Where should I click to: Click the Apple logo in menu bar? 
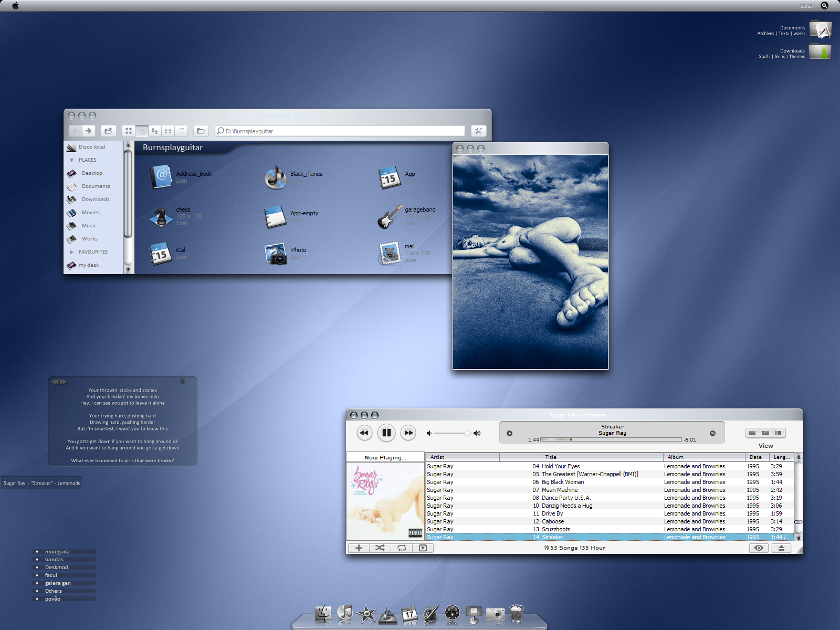[15, 5]
